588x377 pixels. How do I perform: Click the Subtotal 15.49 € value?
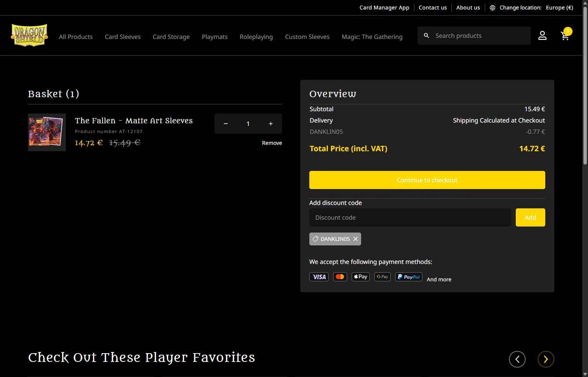pyautogui.click(x=535, y=109)
